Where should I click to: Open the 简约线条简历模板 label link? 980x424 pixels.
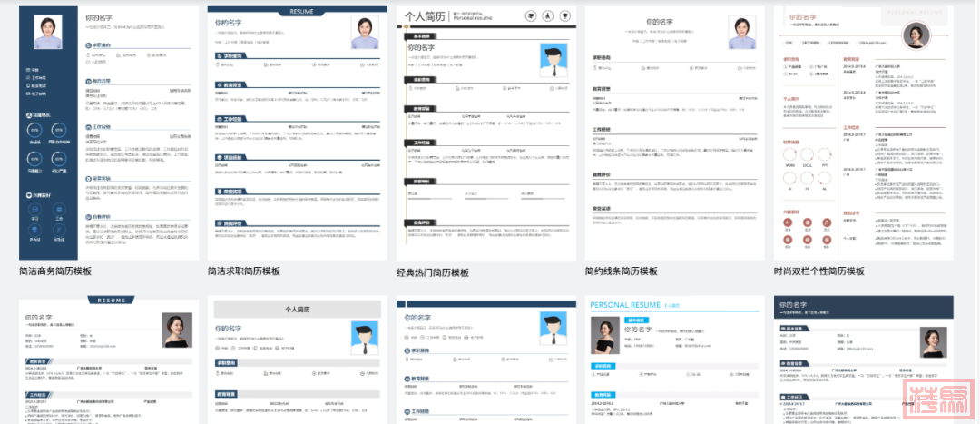(622, 271)
